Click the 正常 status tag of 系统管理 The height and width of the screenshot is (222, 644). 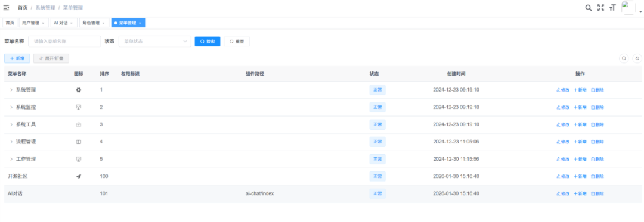(x=377, y=90)
